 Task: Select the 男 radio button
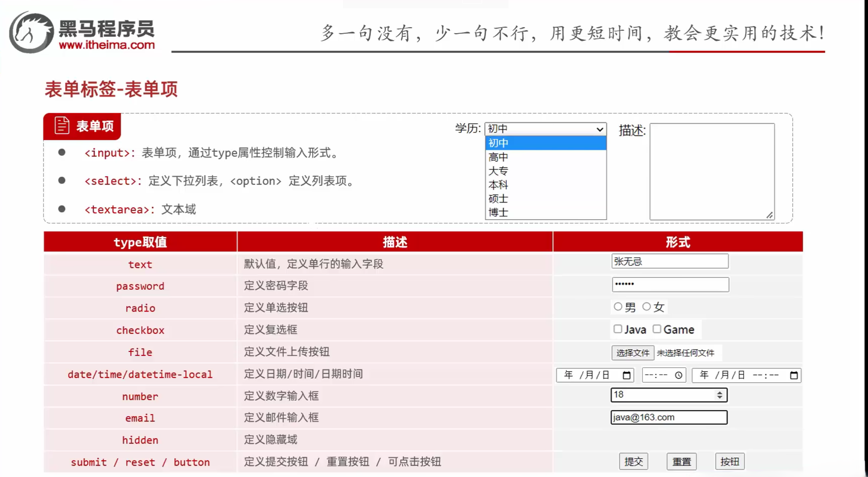(617, 307)
